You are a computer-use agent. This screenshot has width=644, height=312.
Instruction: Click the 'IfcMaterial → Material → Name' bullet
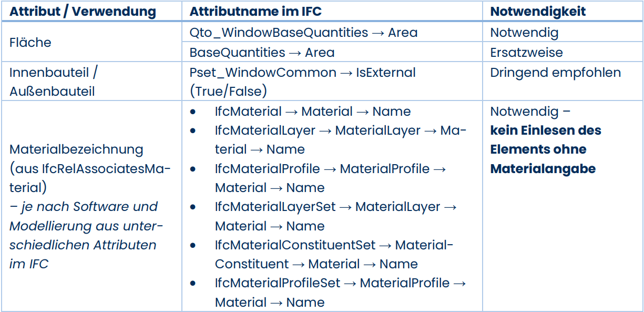(x=312, y=112)
